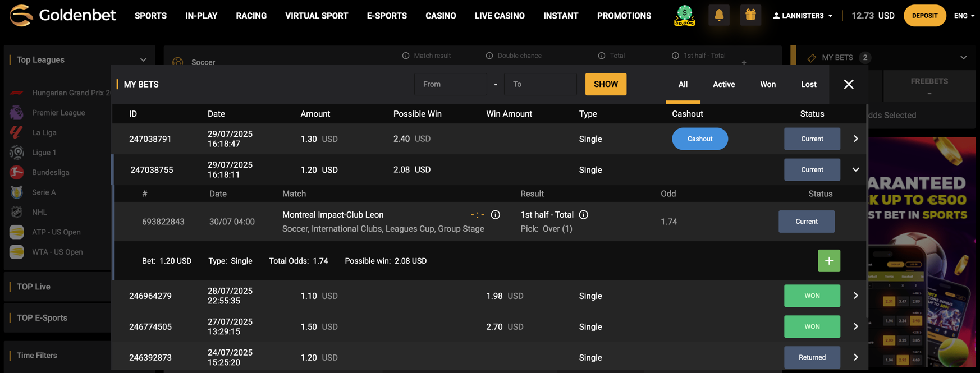Click the green money bag bonus icon
Viewport: 980px width, 373px height.
(x=684, y=16)
